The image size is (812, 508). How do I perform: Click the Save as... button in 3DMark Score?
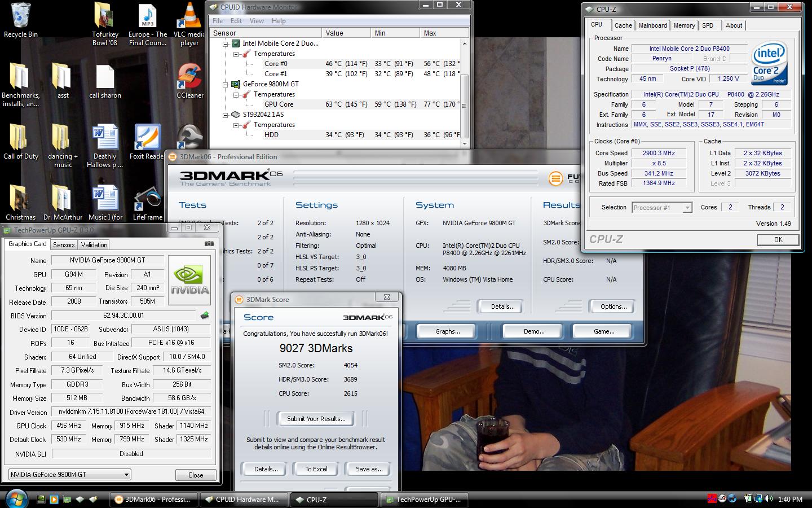click(x=369, y=469)
